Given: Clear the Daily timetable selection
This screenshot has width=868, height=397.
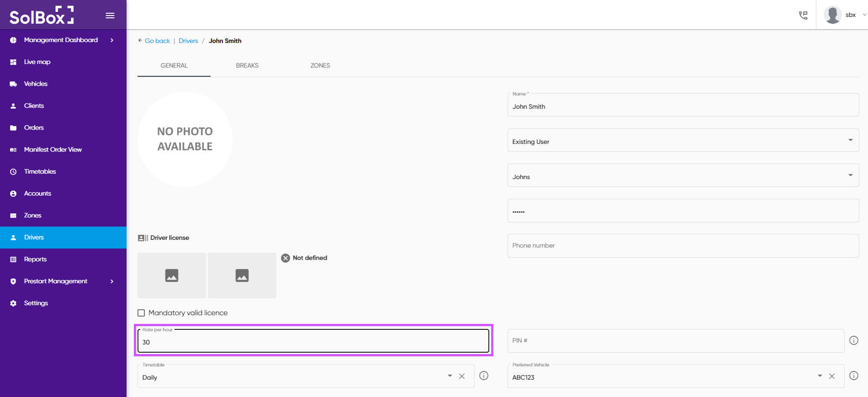Looking at the screenshot, I should (x=462, y=376).
